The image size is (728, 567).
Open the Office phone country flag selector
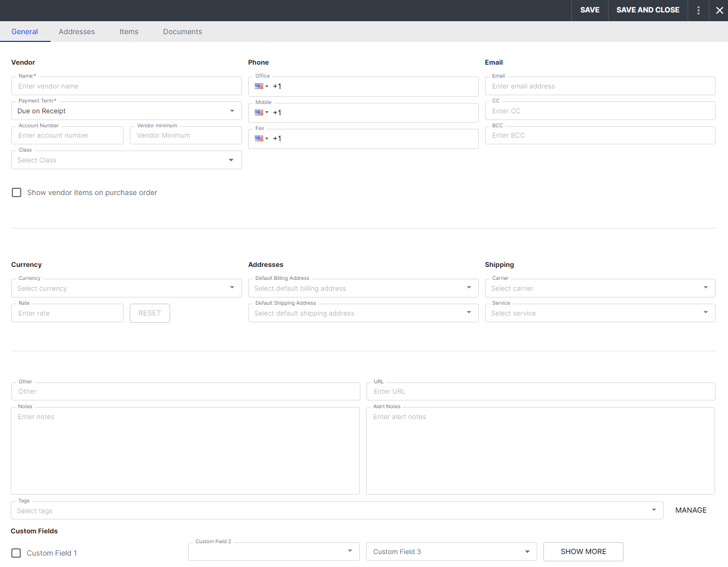[x=261, y=86]
